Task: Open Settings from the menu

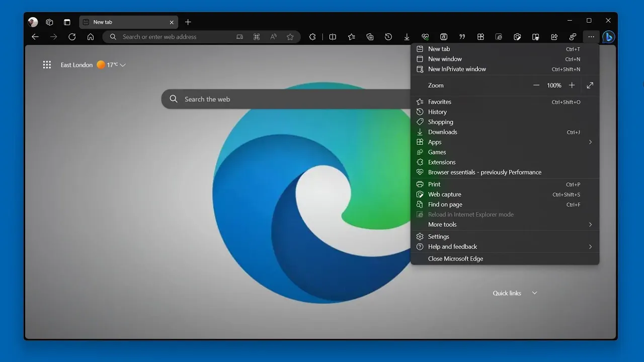Action: 505,236
